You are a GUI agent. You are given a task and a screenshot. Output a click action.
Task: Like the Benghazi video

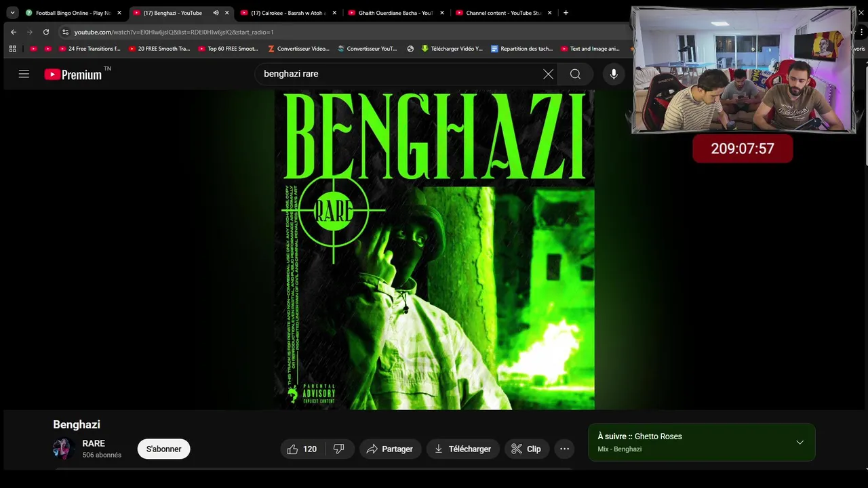(x=302, y=449)
